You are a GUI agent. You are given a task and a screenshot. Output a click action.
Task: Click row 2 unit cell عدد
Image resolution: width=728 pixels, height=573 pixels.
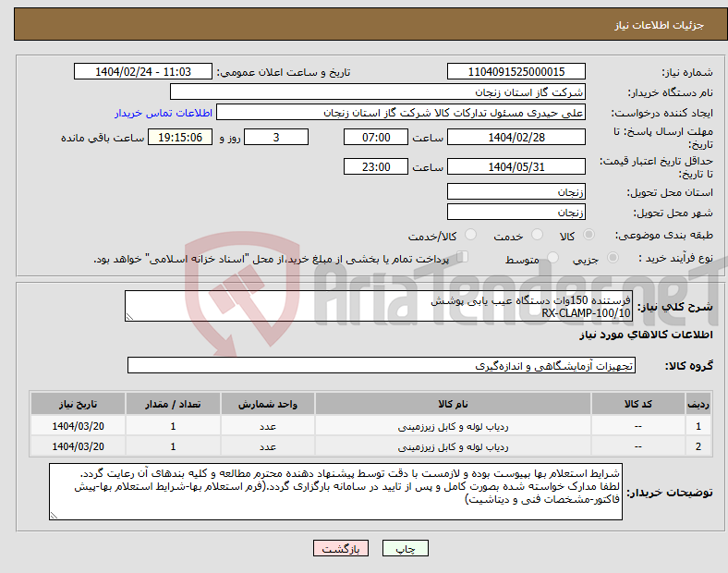tap(267, 446)
